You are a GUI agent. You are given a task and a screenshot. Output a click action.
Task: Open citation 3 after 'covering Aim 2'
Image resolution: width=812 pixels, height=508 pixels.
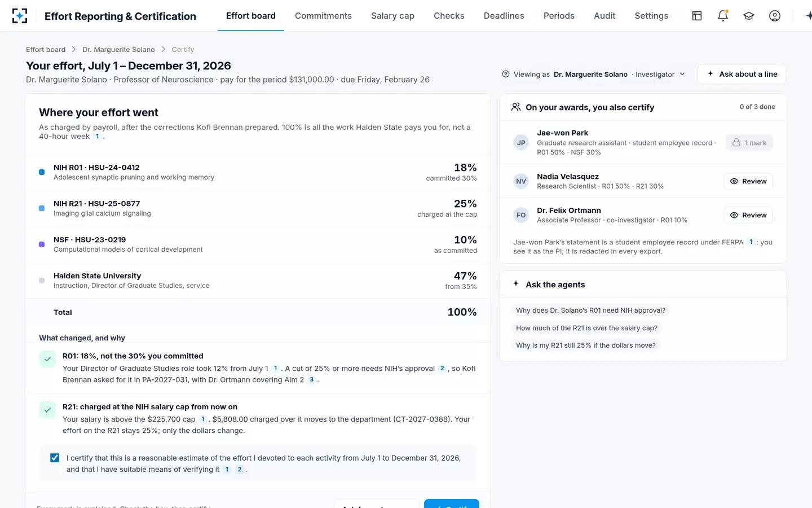(x=311, y=380)
